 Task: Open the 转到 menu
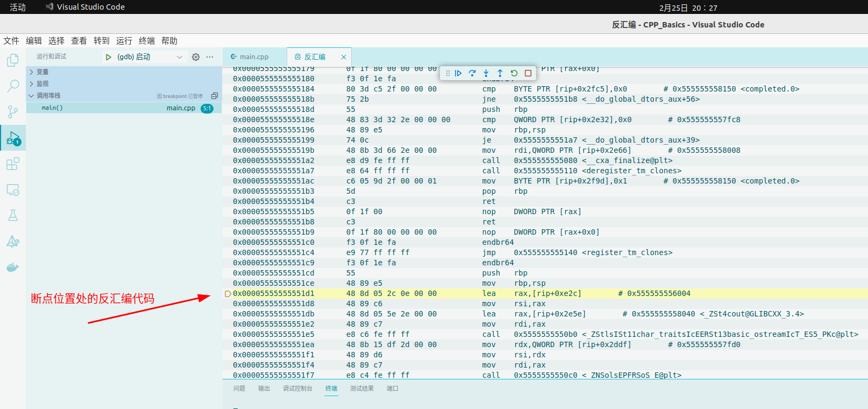pyautogui.click(x=102, y=41)
